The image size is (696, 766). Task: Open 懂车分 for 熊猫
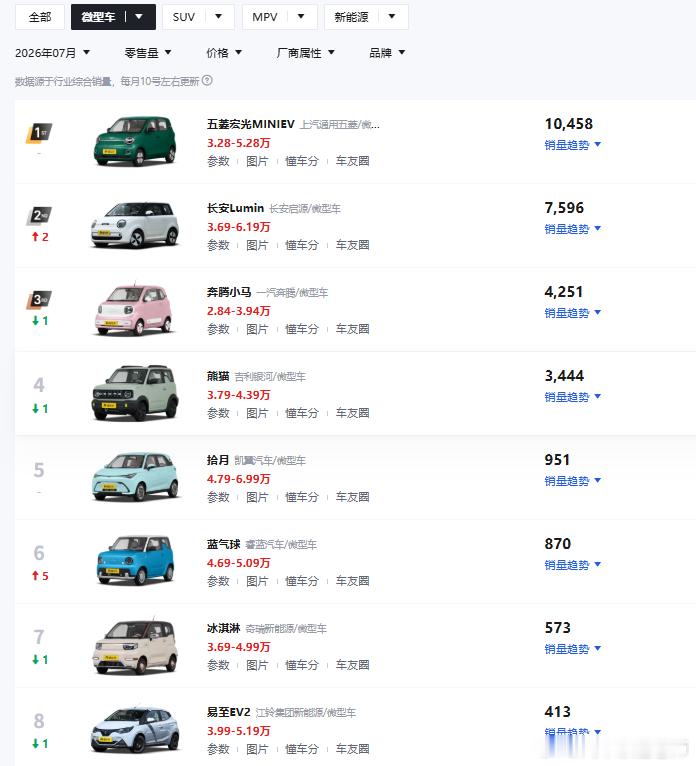click(x=302, y=413)
